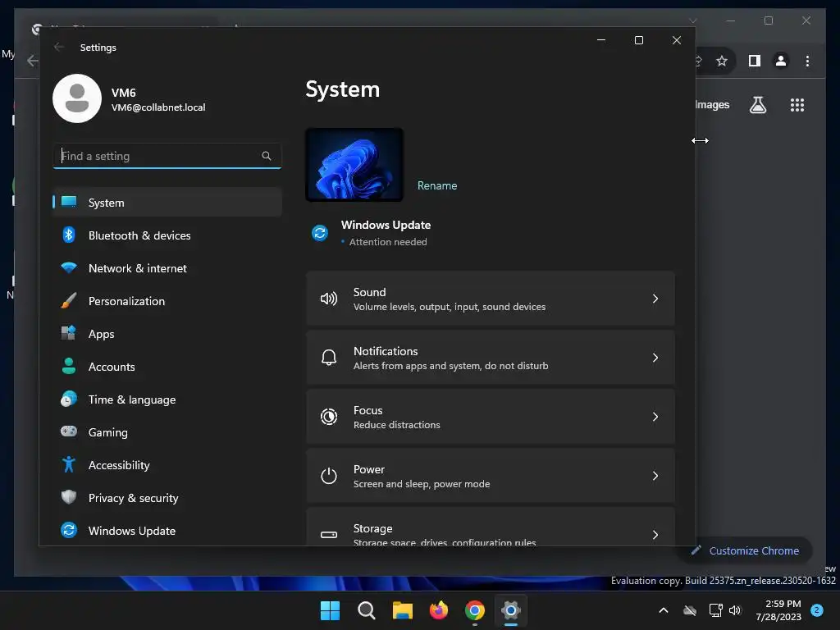
Task: Click the Notifications bell icon
Action: (x=328, y=358)
